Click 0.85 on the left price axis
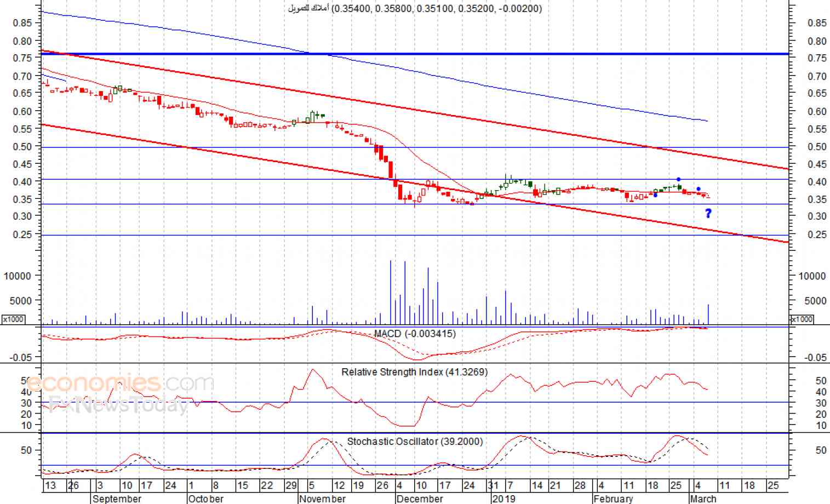830x504 pixels. click(x=22, y=23)
